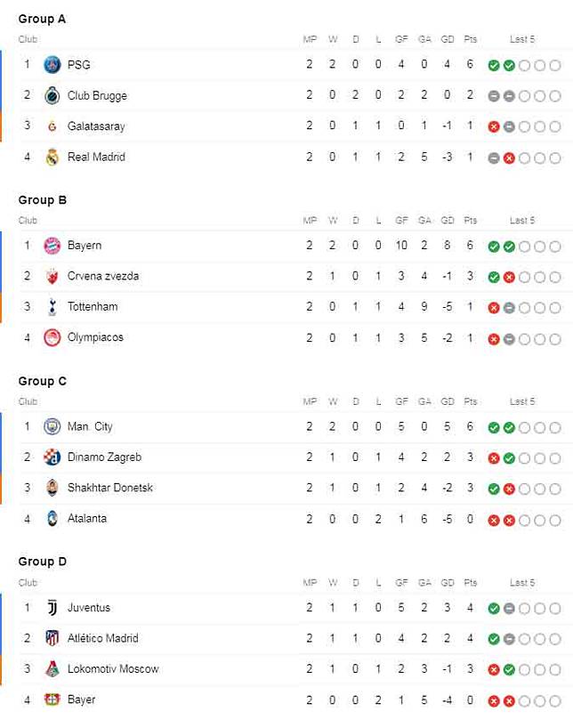Click the Man. City club badge

[x=52, y=427]
